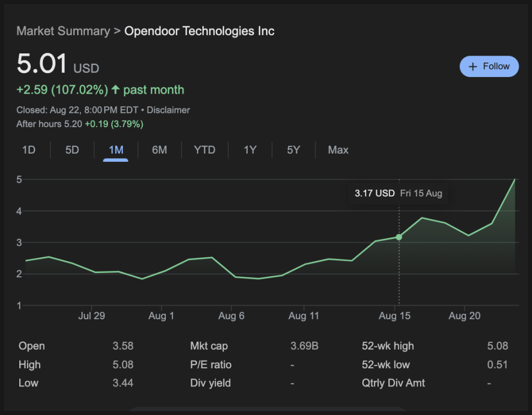
Task: Click the Follow button
Action: point(489,67)
